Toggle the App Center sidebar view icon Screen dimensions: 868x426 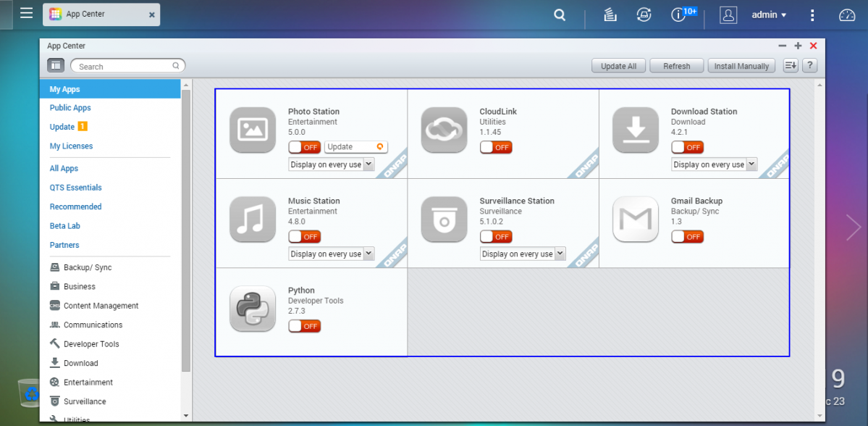pyautogui.click(x=56, y=65)
